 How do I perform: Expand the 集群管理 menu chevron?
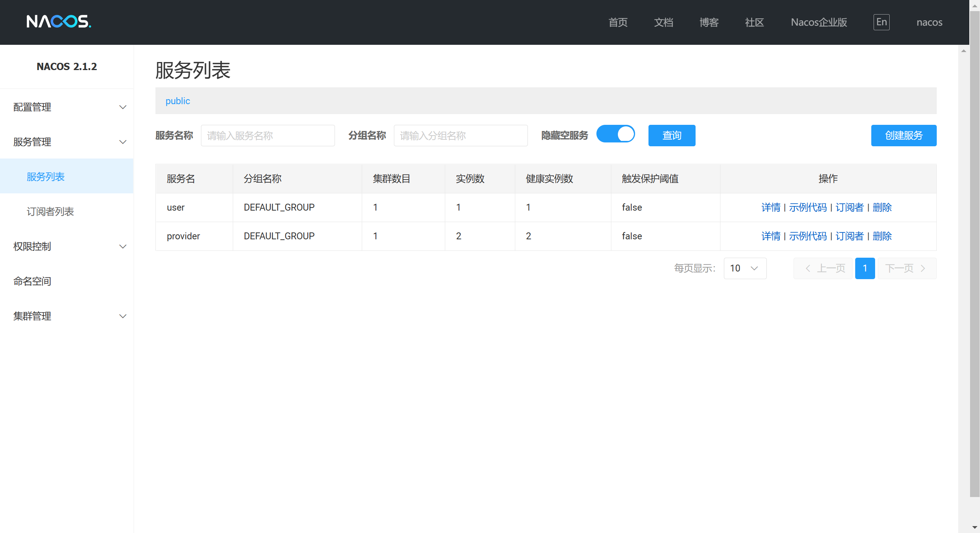point(123,316)
